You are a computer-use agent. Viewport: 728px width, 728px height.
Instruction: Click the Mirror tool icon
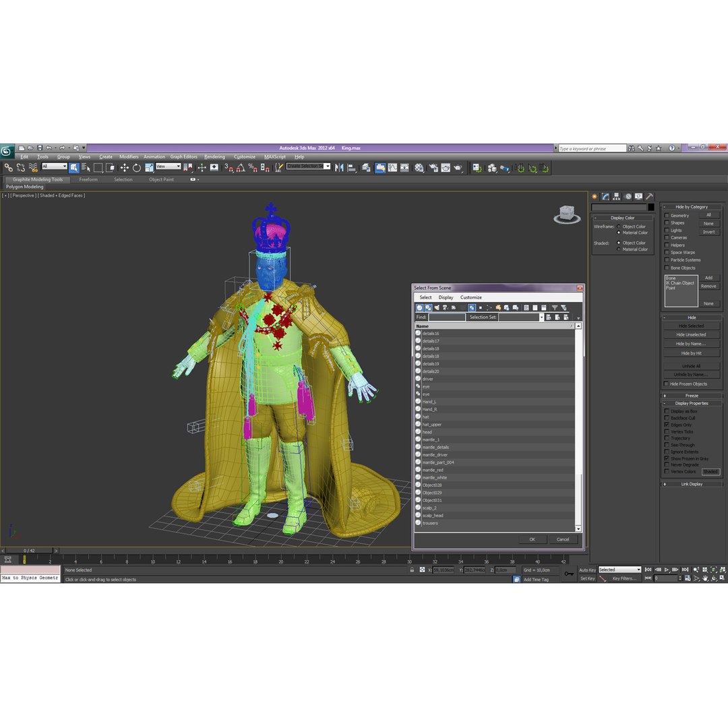[339, 168]
